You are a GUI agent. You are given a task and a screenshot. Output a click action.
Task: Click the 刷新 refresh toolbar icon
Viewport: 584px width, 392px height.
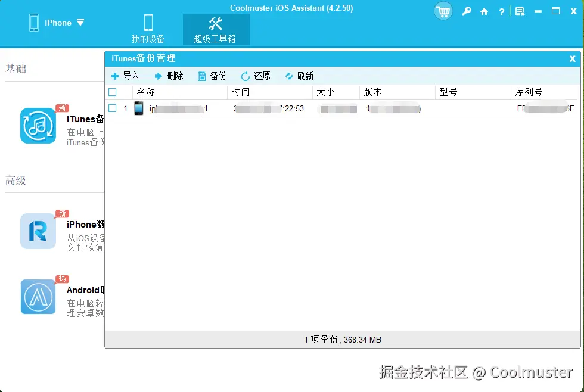click(x=299, y=76)
